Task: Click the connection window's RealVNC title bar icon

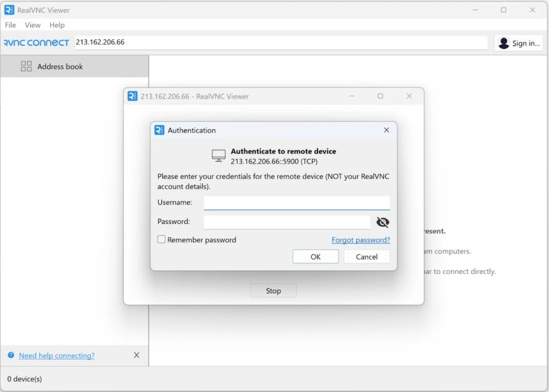Action: click(x=132, y=96)
